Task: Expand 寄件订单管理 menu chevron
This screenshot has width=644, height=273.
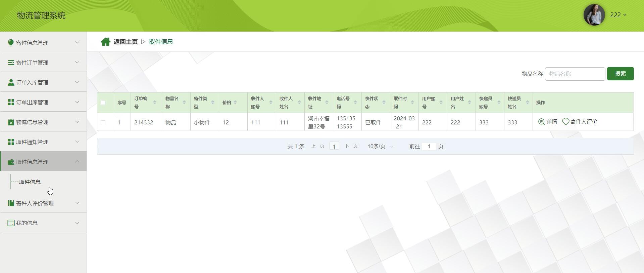Action: pyautogui.click(x=77, y=62)
